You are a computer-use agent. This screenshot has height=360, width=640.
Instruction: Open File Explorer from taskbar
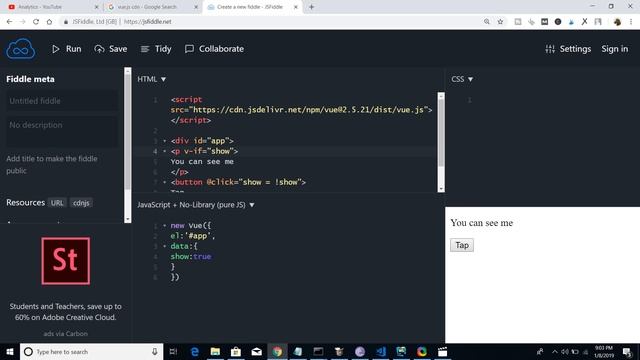tap(215, 351)
